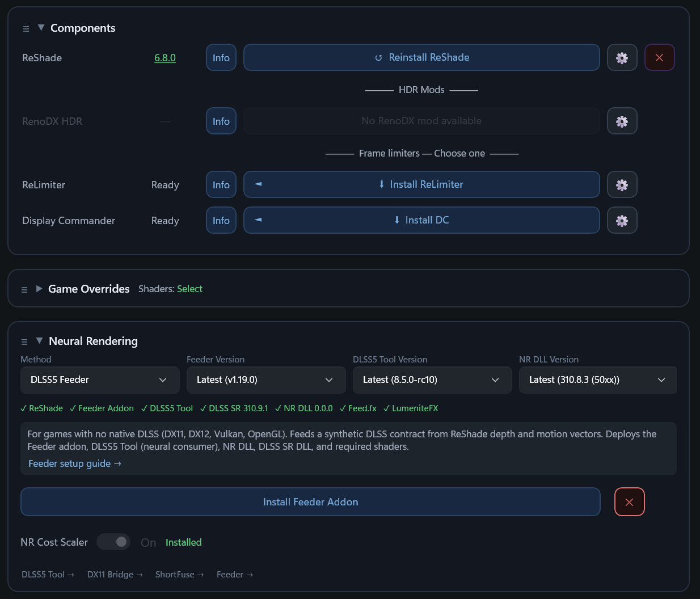Open Display Commander settings gear

point(622,220)
